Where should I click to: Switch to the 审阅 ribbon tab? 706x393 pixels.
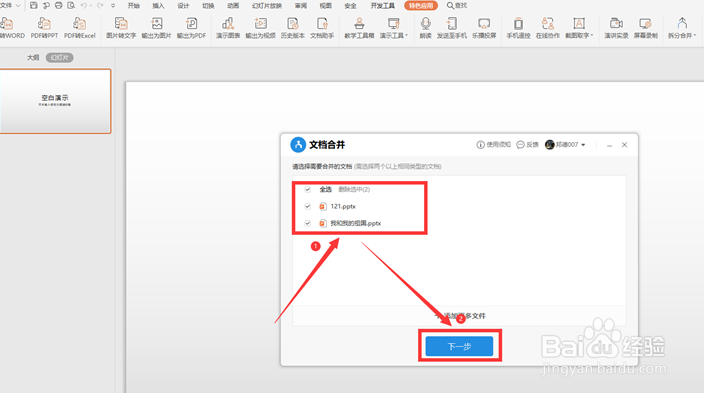(x=301, y=5)
